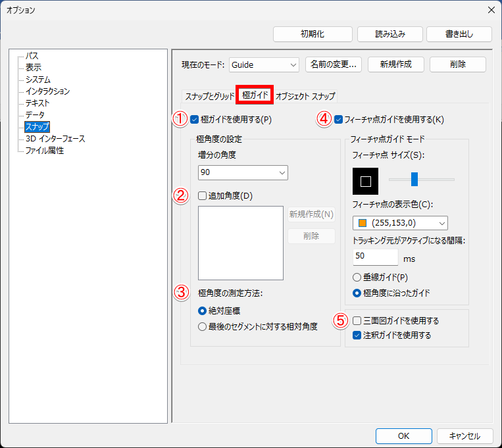Screen dimensions: 502x448
Task: Select ファイル属性 in the options tree
Action: (x=45, y=151)
